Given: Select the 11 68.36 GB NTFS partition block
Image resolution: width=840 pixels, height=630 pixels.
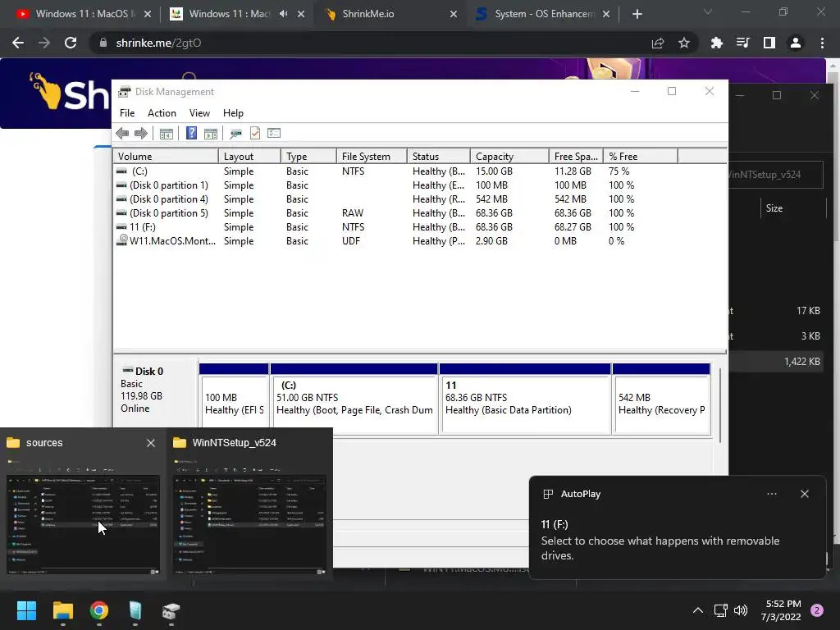Looking at the screenshot, I should coord(525,399).
